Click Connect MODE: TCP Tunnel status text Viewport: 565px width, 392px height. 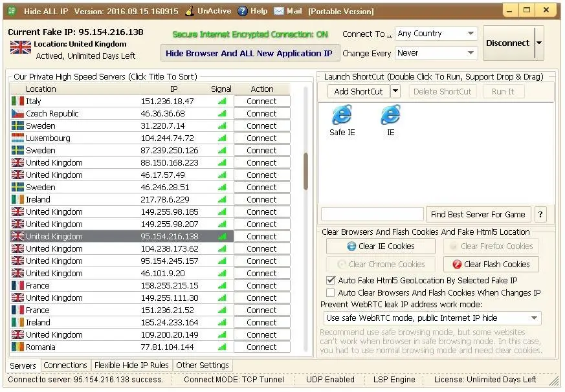234,380
